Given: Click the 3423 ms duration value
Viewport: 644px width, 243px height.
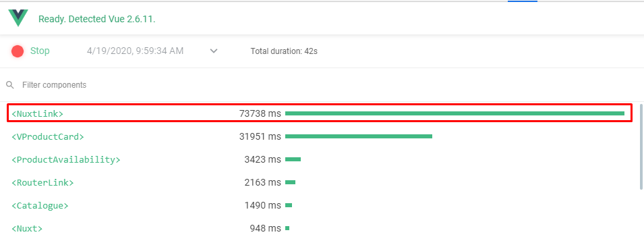Looking at the screenshot, I should pos(262,159).
